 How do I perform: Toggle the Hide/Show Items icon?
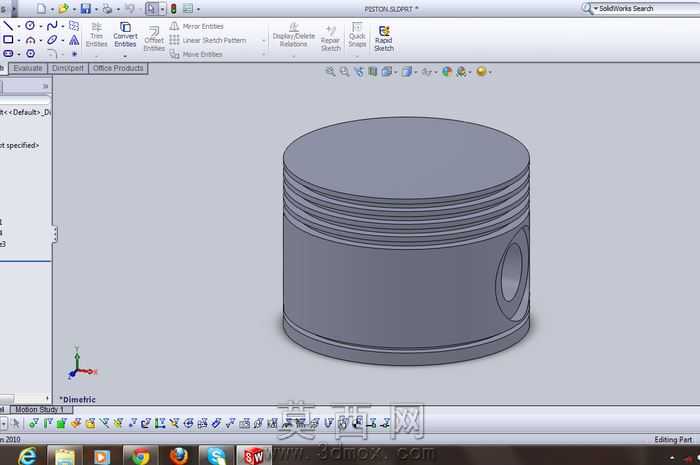point(426,71)
